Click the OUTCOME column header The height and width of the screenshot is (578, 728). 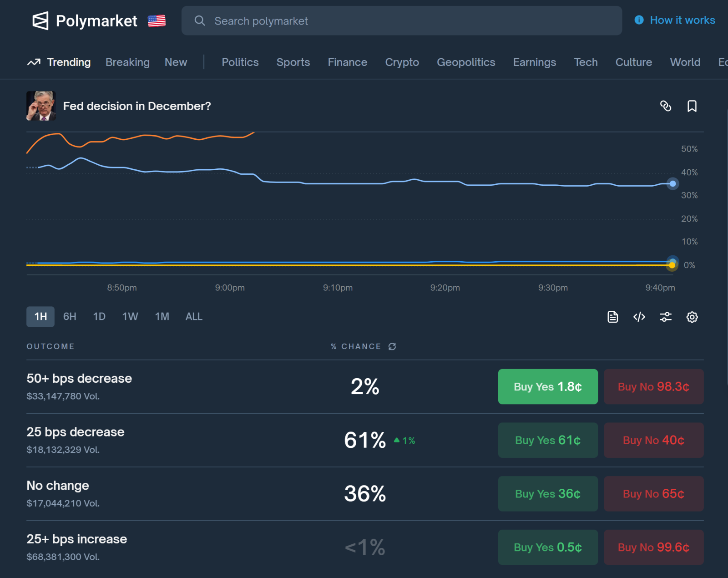[51, 346]
